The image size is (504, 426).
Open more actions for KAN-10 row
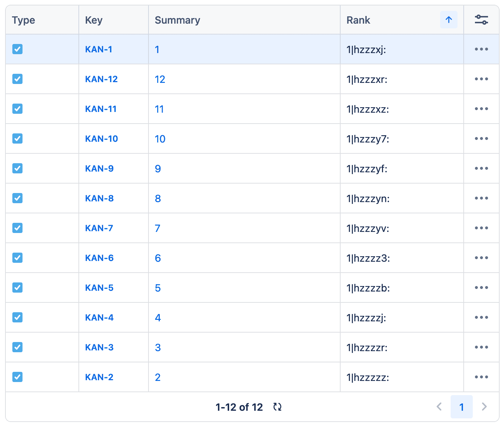pyautogui.click(x=481, y=138)
